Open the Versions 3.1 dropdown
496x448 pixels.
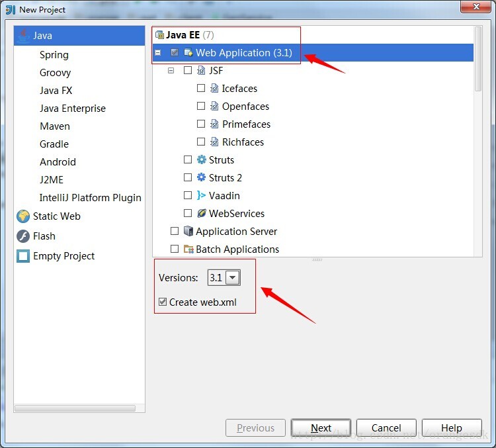(233, 278)
